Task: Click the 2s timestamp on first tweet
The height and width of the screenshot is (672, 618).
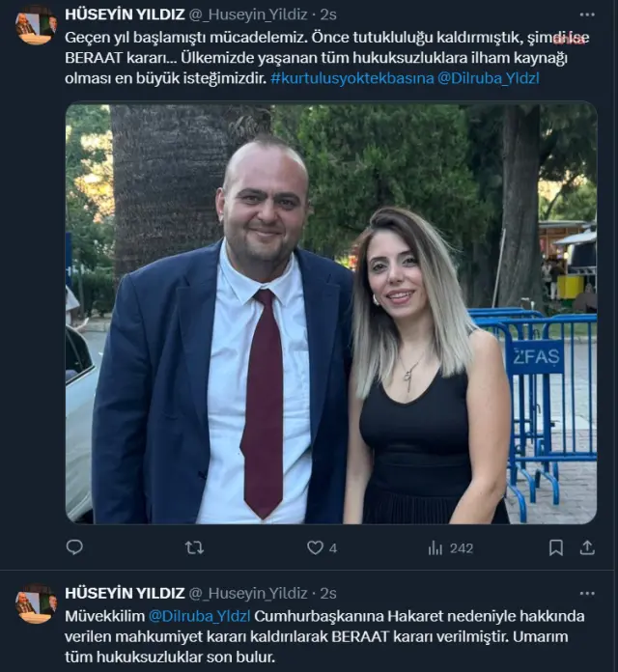Action: pyautogui.click(x=328, y=14)
